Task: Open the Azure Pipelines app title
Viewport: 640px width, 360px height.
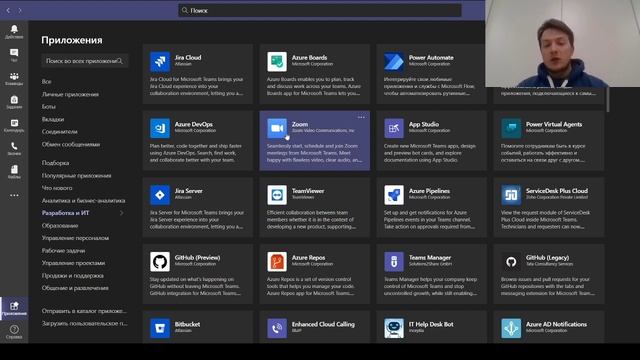Action: (429, 191)
